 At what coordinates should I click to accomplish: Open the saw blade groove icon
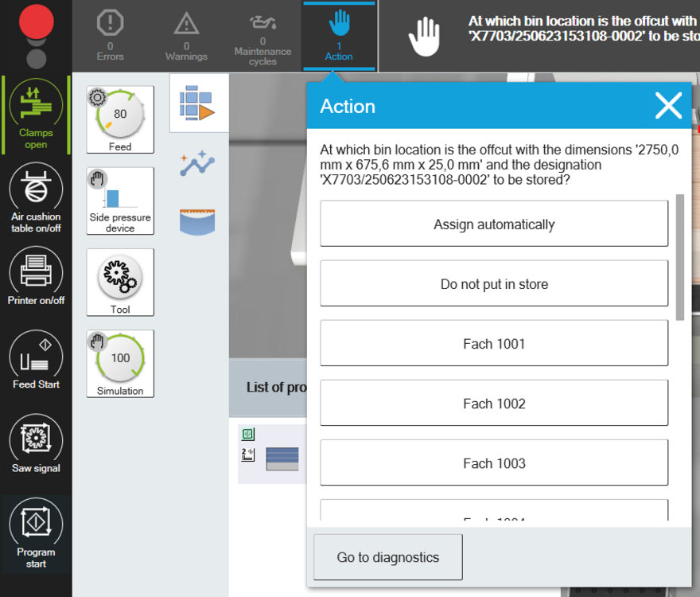(x=197, y=222)
